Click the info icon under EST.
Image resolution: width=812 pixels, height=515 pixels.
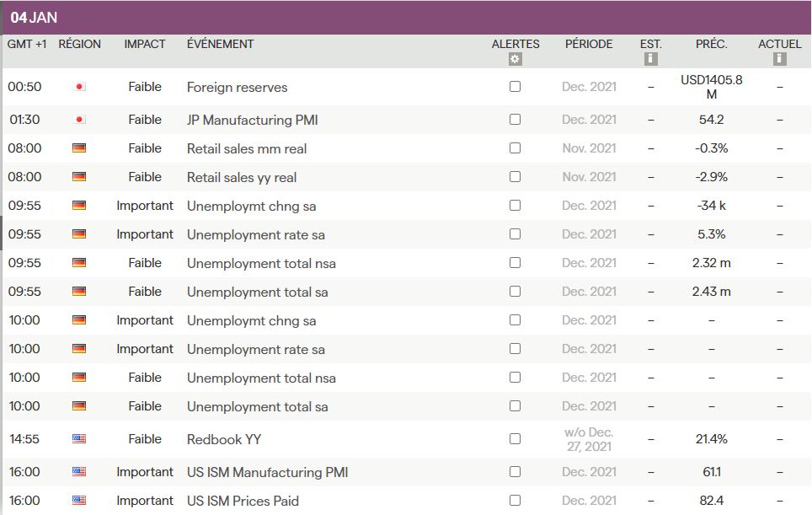651,59
